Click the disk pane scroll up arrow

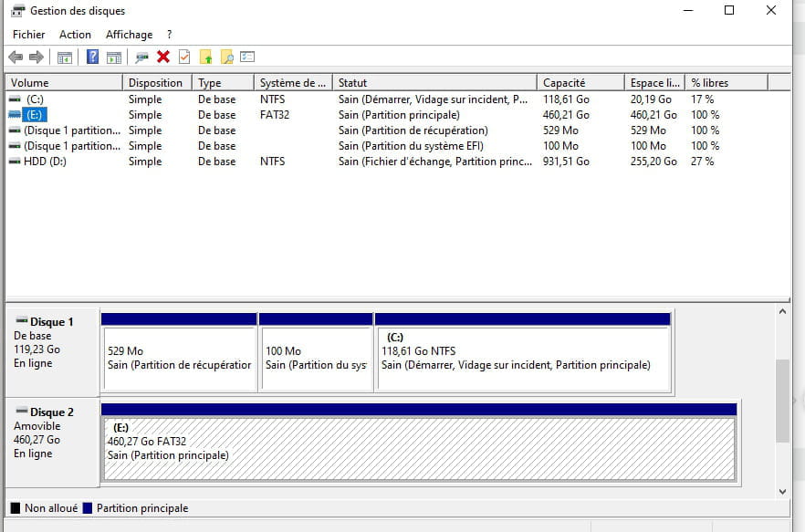point(782,311)
